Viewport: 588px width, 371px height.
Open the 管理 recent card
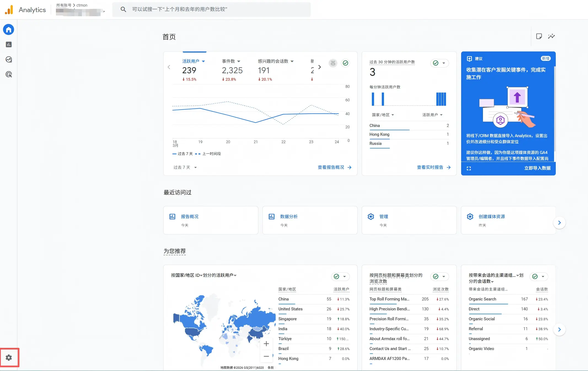pyautogui.click(x=409, y=220)
